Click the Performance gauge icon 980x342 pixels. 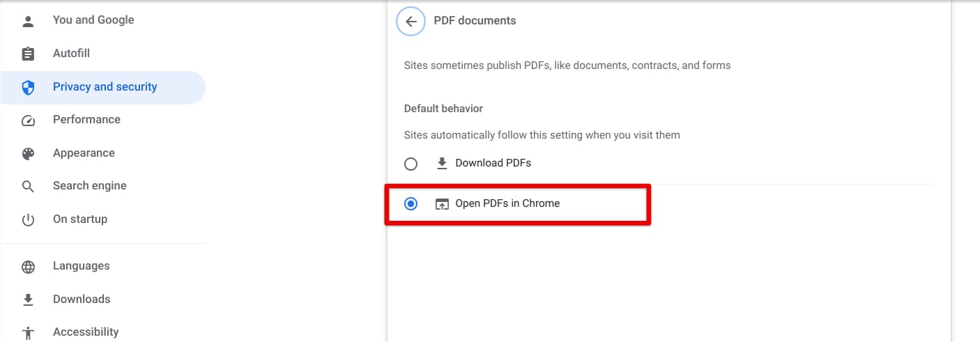tap(28, 121)
